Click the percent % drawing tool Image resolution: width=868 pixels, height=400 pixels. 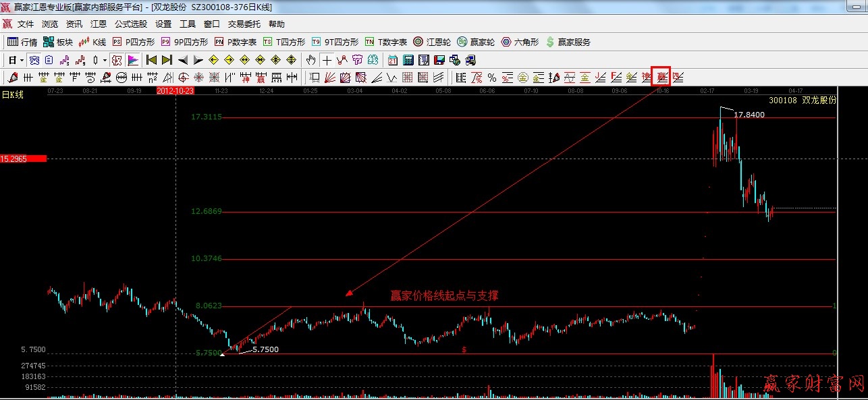492,78
